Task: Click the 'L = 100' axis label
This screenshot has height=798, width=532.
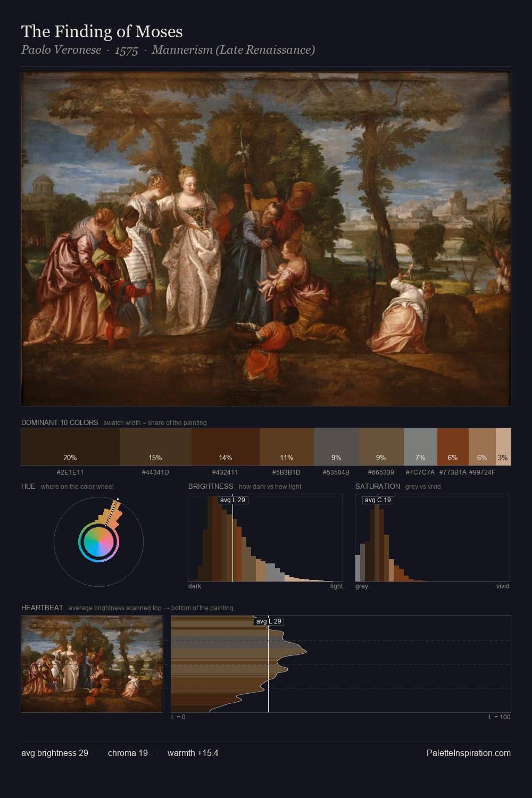Action: point(500,717)
